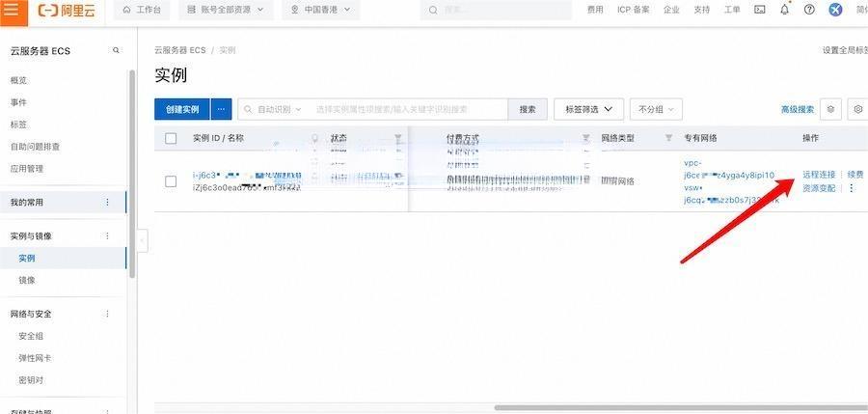Open 企业 in top bar

coord(671,10)
